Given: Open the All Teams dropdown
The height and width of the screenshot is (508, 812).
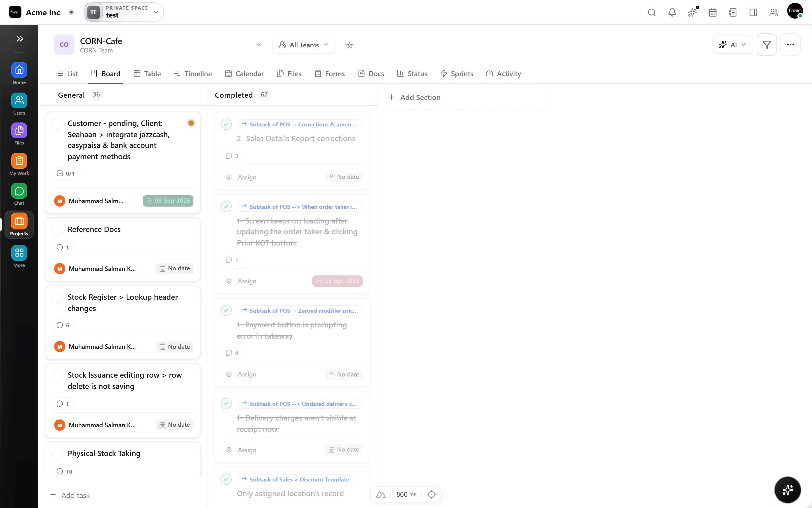Looking at the screenshot, I should click(304, 45).
